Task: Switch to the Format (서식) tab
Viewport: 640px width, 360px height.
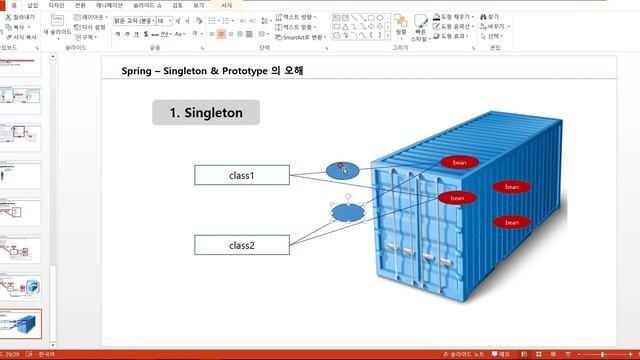Action: [227, 5]
